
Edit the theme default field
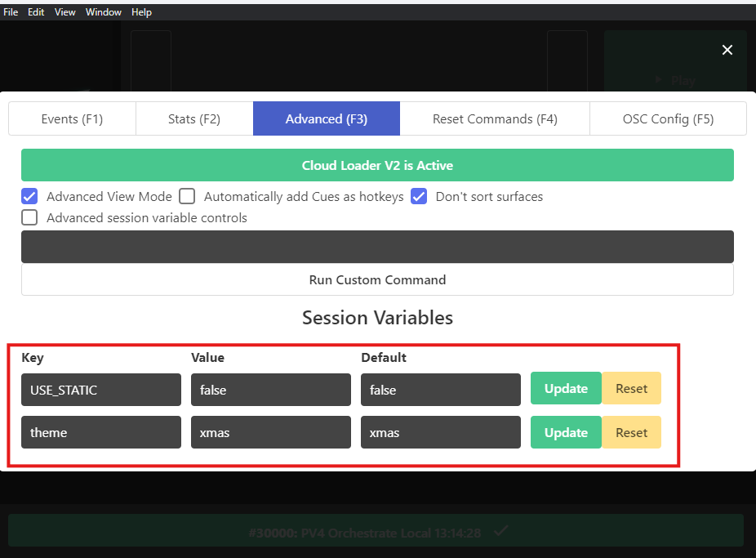coord(441,432)
